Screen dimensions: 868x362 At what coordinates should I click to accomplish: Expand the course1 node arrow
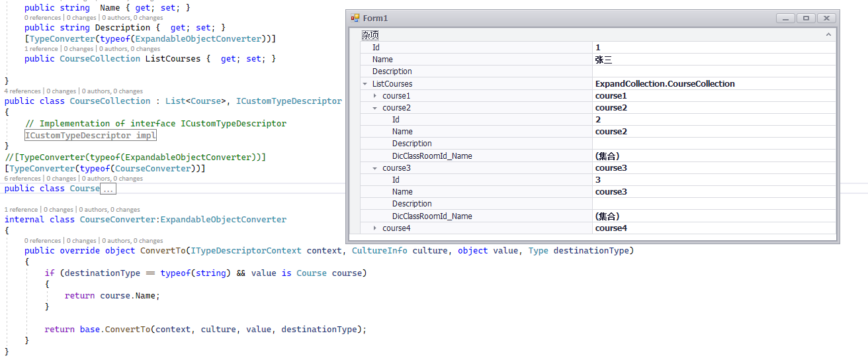(375, 96)
